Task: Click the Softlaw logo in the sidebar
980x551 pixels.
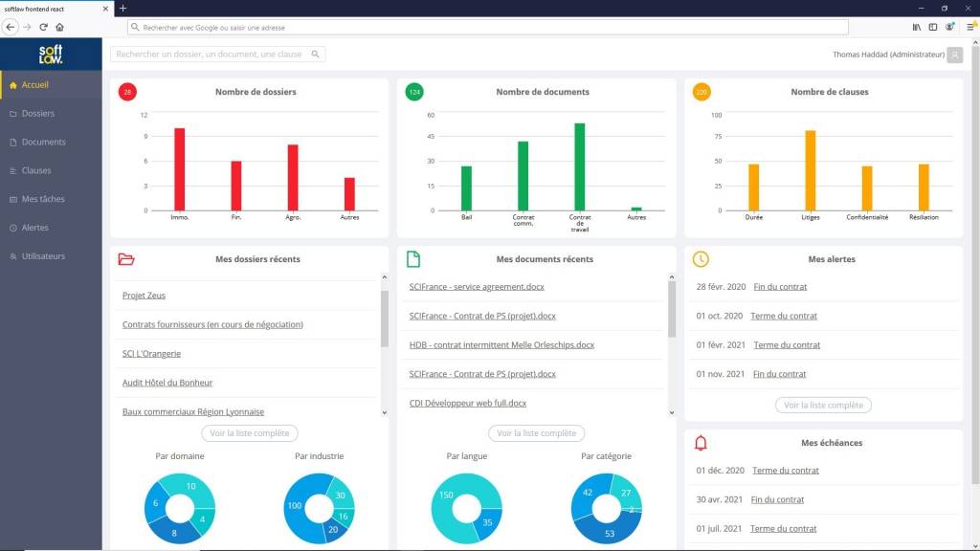Action: pos(51,54)
